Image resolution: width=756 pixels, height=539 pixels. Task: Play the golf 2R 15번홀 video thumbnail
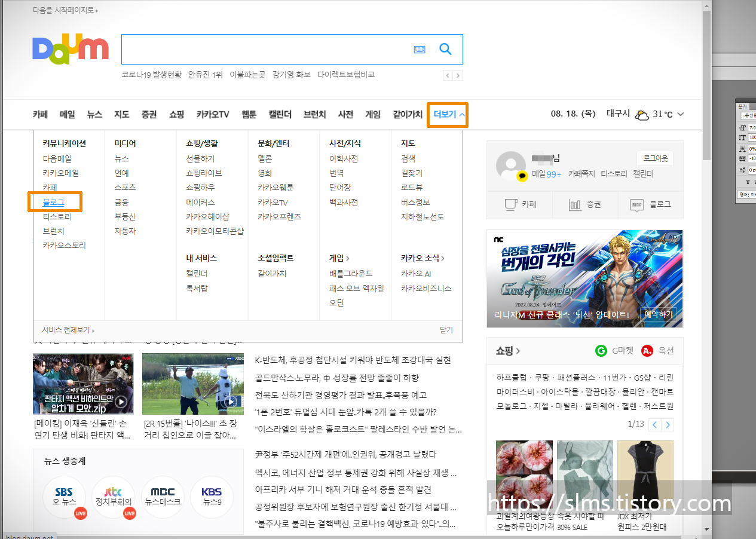[x=193, y=384]
